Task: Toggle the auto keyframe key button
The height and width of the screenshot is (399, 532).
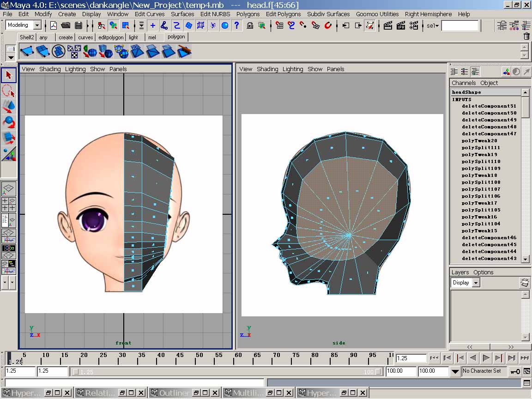Action: [x=514, y=371]
